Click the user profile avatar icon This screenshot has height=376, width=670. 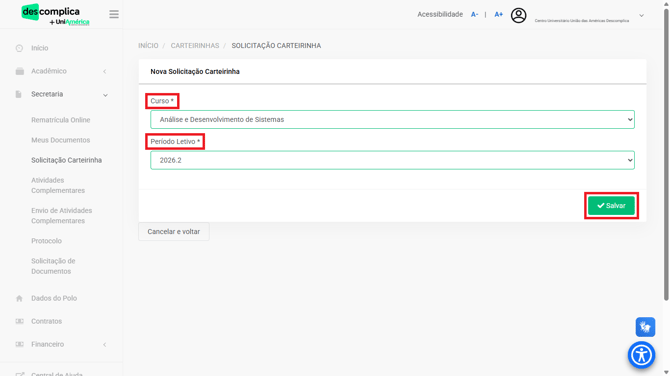pos(518,15)
